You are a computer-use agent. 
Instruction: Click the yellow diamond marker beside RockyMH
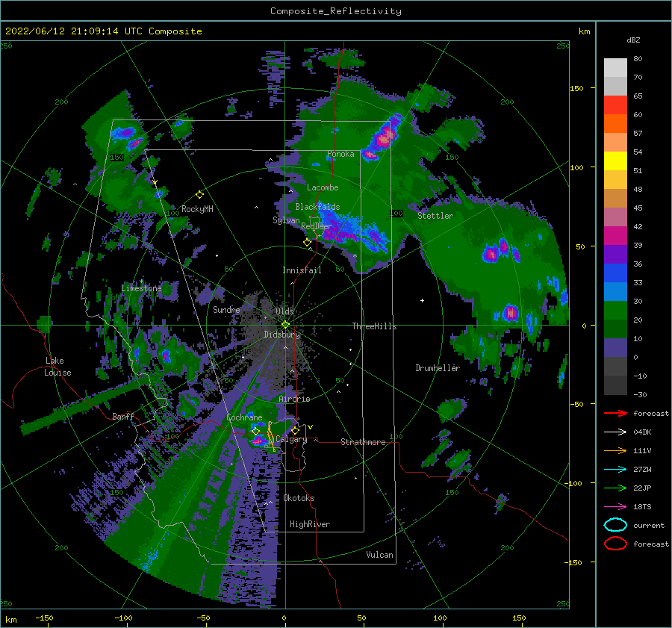coord(199,195)
